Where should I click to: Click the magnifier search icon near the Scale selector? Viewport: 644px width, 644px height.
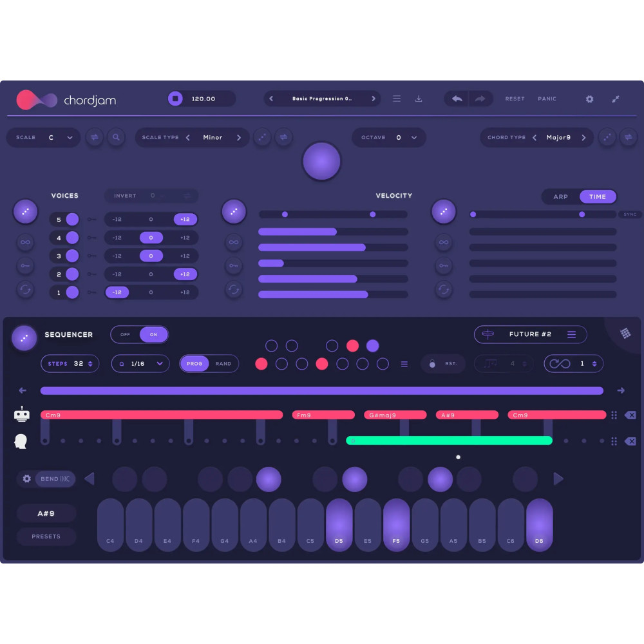point(117,137)
